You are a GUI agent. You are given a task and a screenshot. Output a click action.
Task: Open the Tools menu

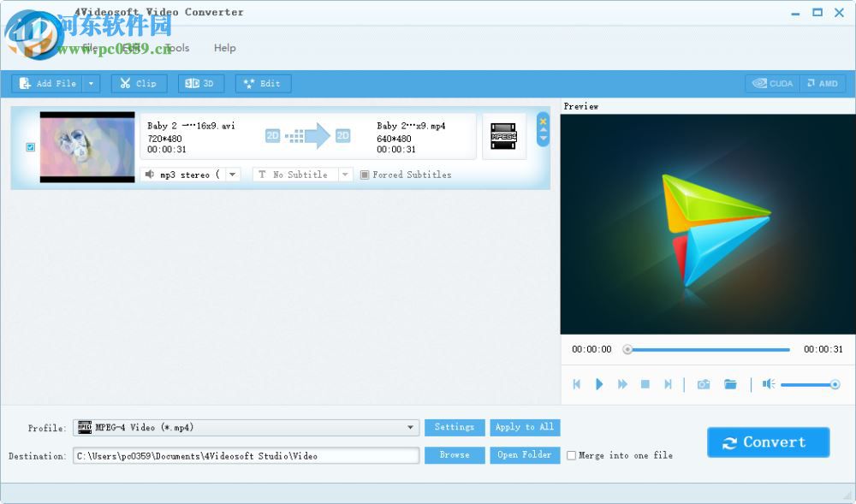[x=176, y=48]
